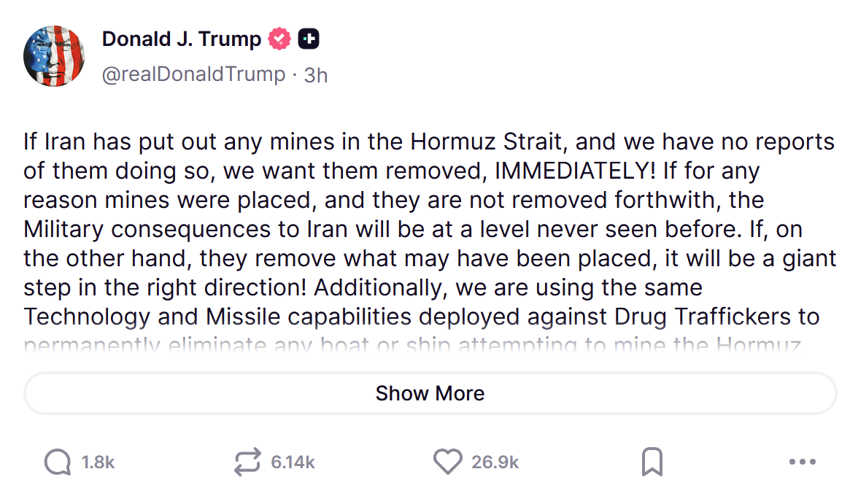The width and height of the screenshot is (850, 504).
Task: Click the @realDonaldTrump handle
Action: tap(193, 74)
